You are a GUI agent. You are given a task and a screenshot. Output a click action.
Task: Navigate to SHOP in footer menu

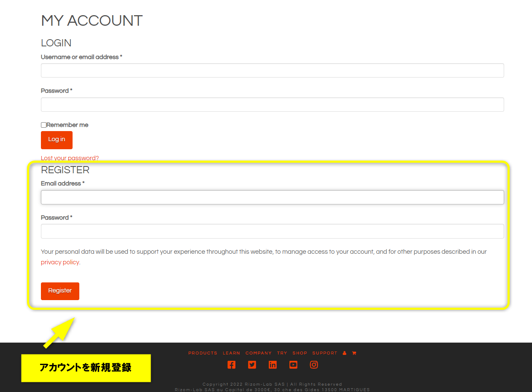[x=300, y=353]
